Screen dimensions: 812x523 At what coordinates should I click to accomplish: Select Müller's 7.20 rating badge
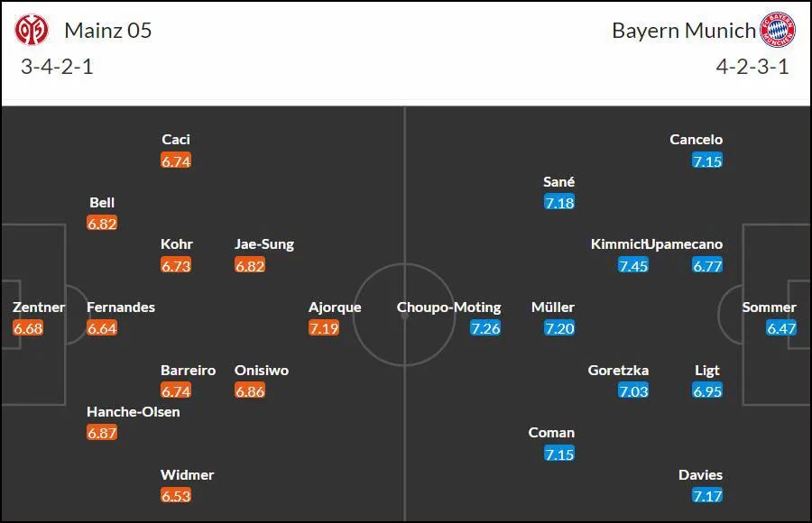tap(559, 328)
